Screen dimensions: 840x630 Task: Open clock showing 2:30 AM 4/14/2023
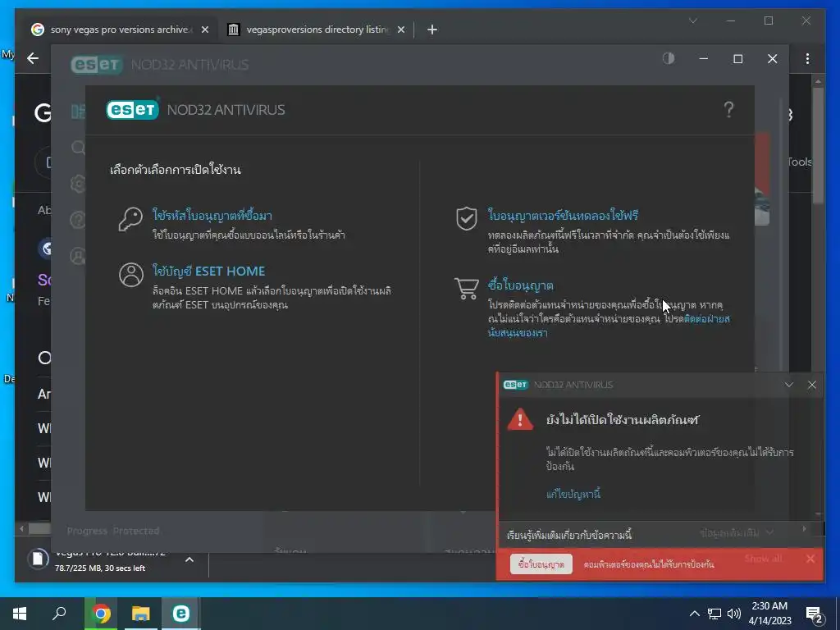(x=769, y=614)
